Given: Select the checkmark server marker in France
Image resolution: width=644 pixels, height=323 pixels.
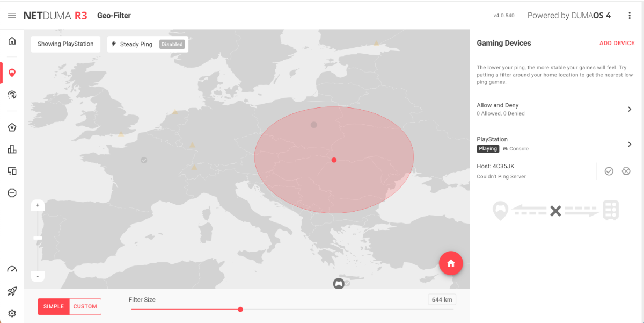Looking at the screenshot, I should [144, 160].
